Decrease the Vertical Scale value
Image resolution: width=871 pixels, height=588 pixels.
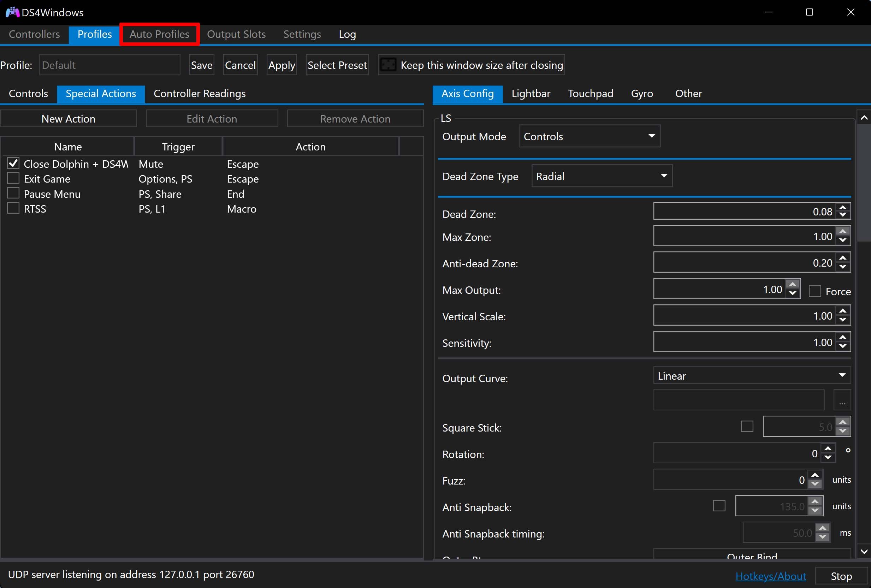(x=842, y=319)
